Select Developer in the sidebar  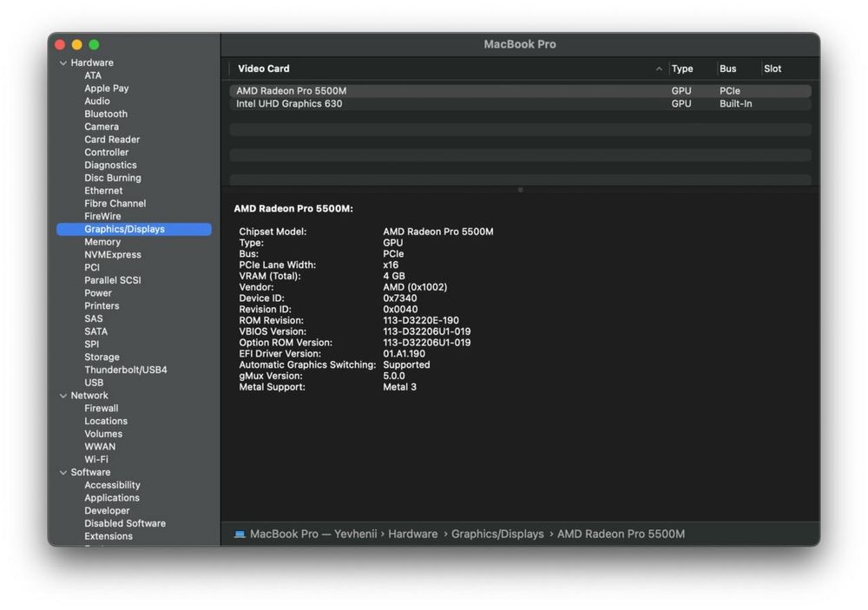point(107,511)
